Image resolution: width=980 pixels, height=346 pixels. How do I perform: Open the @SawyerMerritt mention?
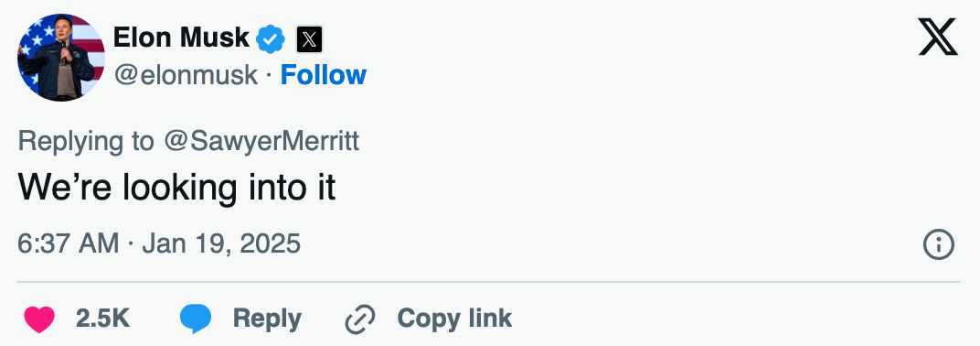coord(261,142)
